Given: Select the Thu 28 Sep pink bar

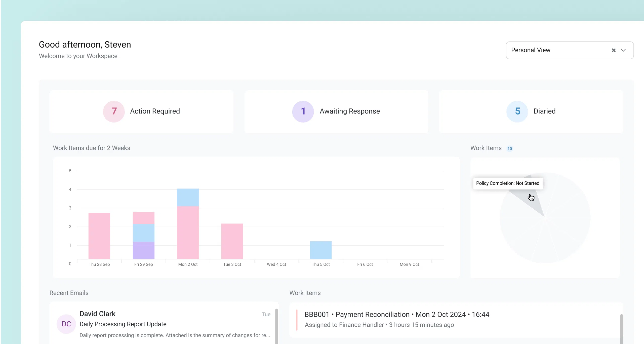Looking at the screenshot, I should (99, 236).
